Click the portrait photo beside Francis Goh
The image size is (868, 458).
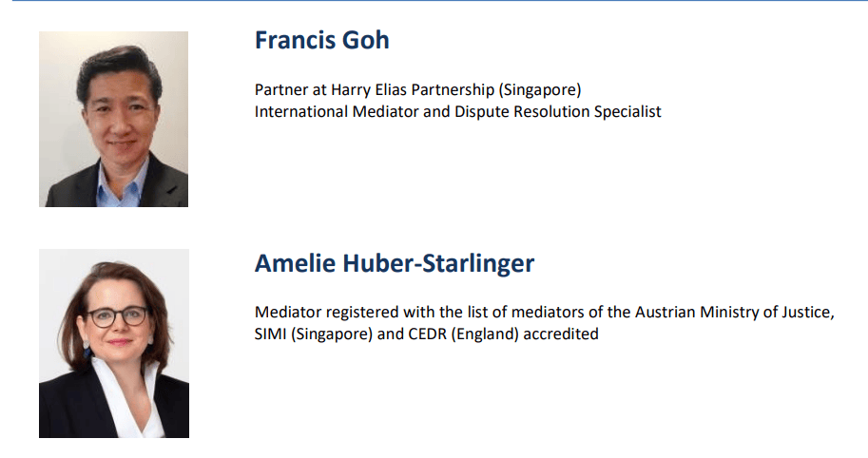pos(113,119)
